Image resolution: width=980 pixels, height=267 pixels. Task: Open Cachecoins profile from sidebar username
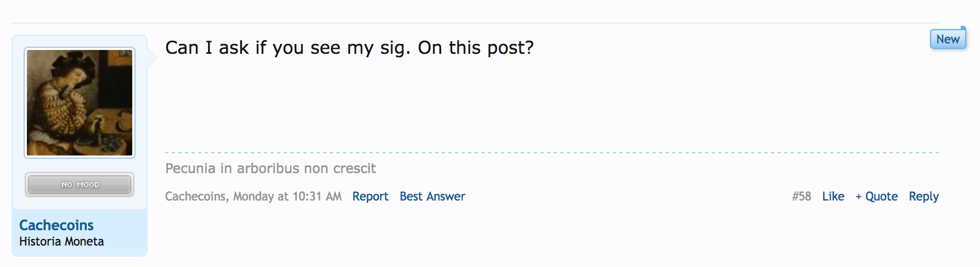(x=57, y=225)
